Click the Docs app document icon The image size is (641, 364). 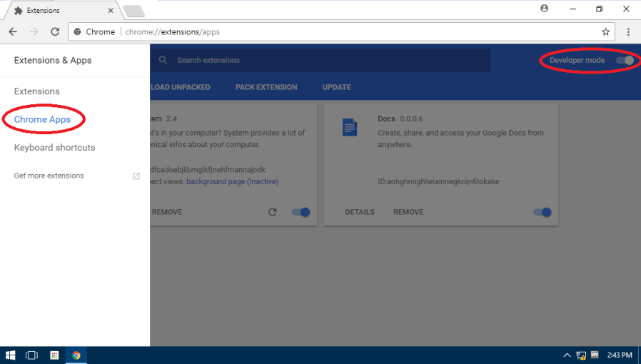click(350, 127)
